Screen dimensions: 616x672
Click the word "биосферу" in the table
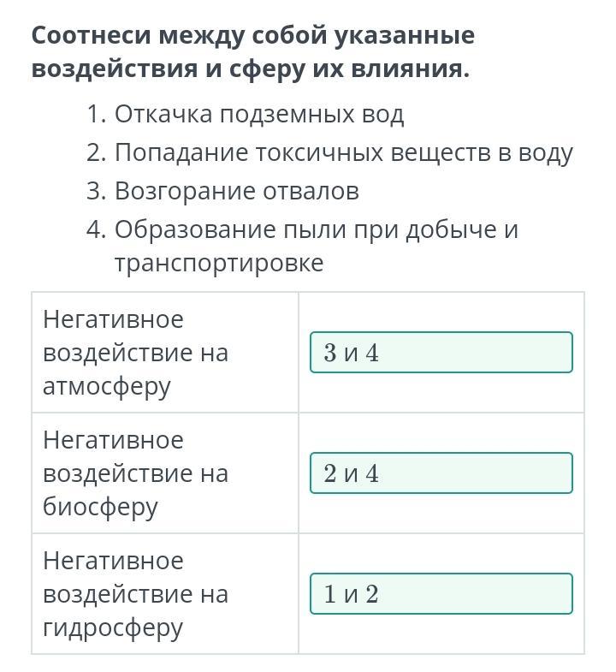click(x=100, y=507)
